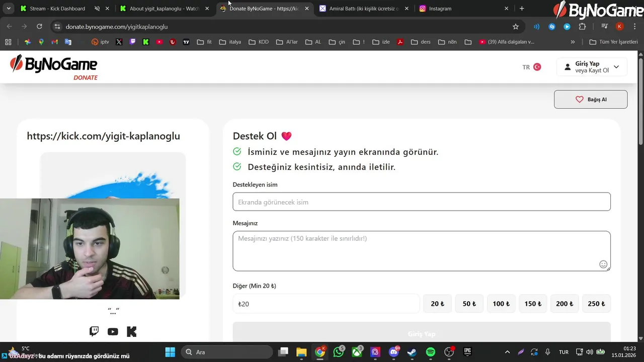This screenshot has width=644, height=362.
Task: Reload the current page
Action: tap(39, 27)
